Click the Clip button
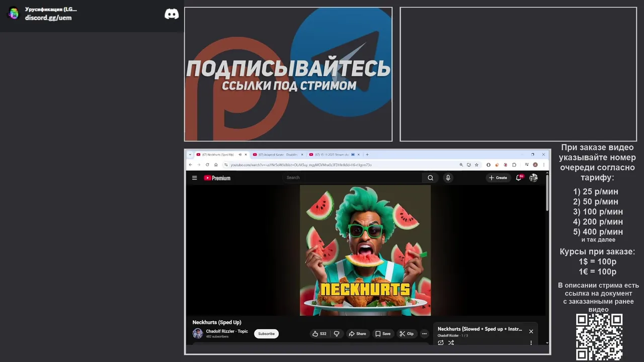Viewport: 644px width, 362px height. point(407,334)
